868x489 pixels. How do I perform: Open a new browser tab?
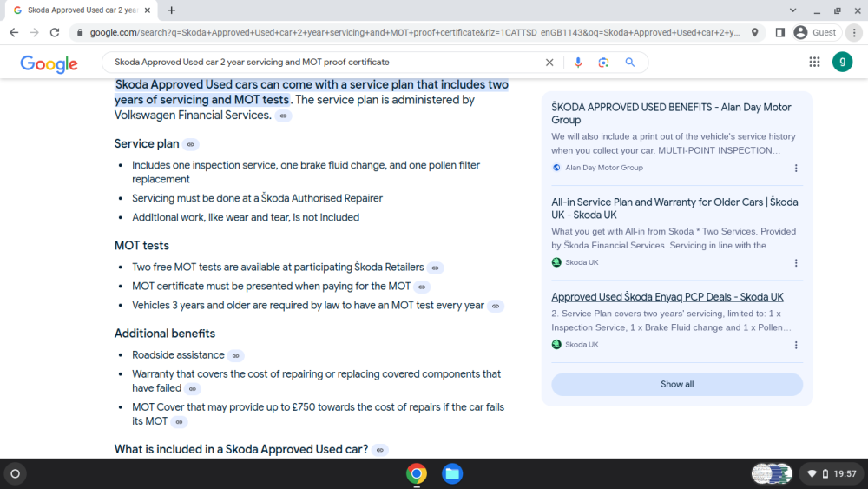coord(172,10)
